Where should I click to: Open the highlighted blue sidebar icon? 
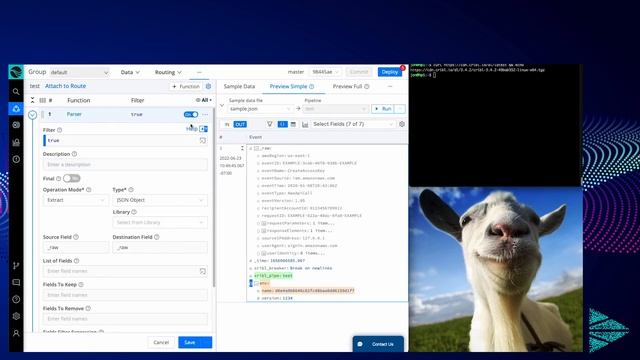pos(16,109)
